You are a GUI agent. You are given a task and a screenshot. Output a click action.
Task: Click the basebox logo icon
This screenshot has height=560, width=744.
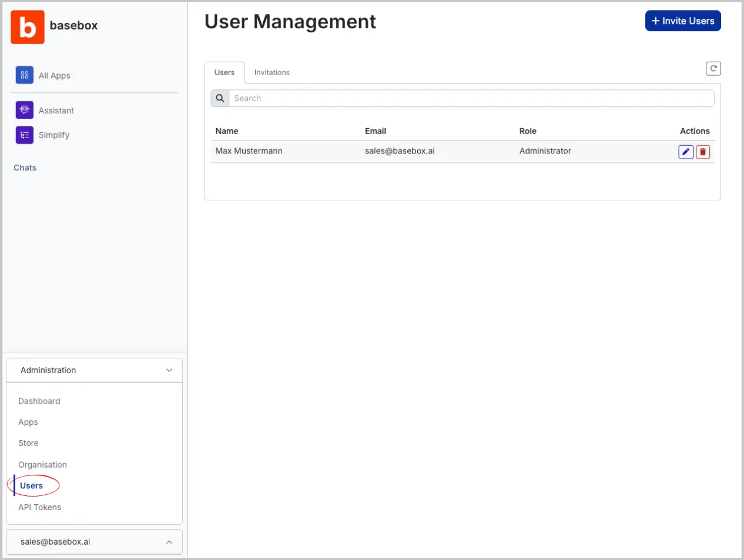(28, 27)
